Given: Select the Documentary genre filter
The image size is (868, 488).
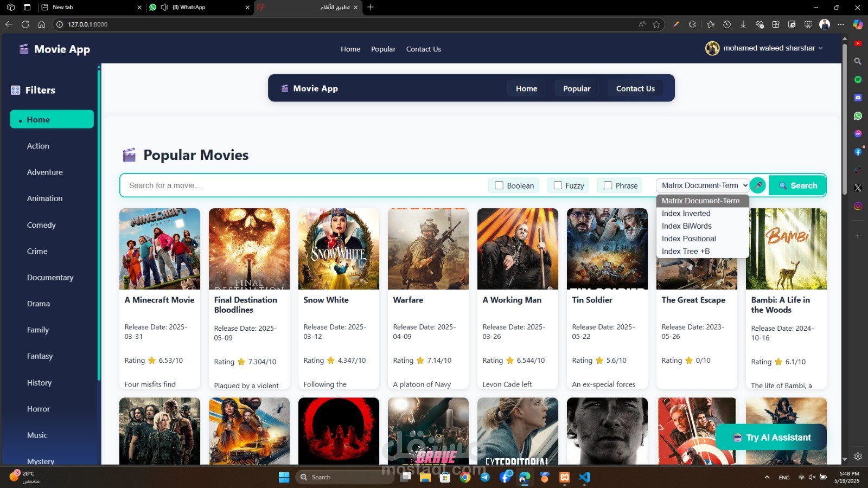Looking at the screenshot, I should [x=50, y=277].
